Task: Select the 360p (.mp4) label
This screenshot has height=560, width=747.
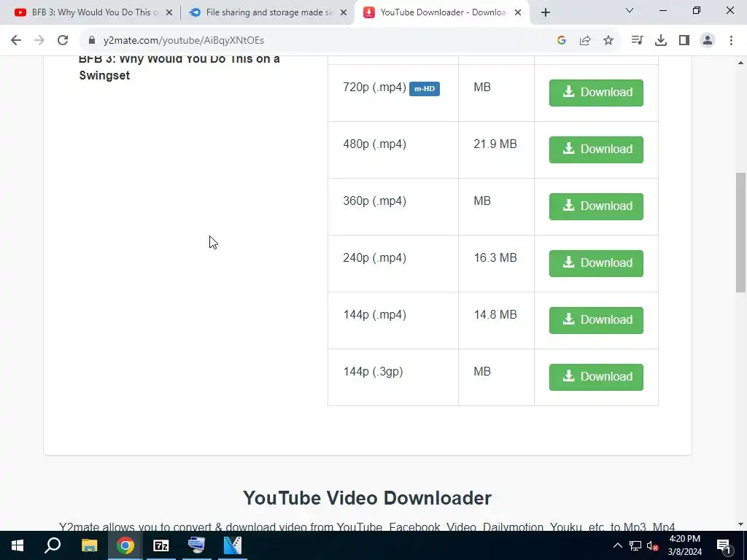Action: point(374,201)
